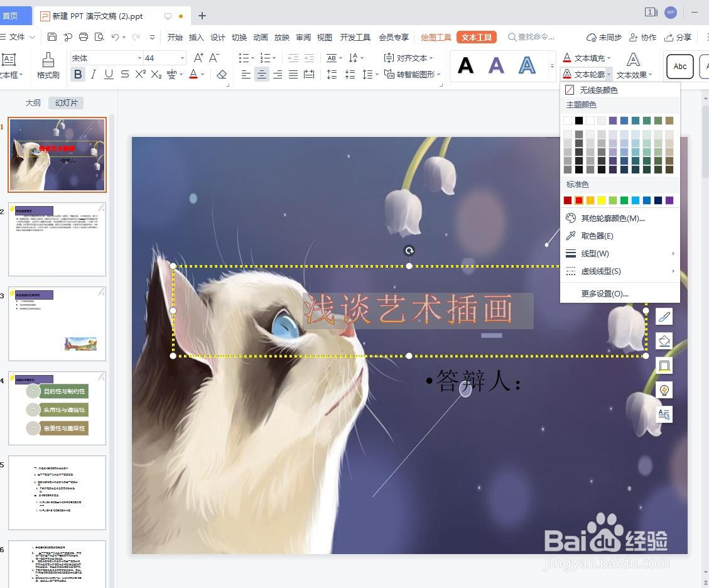
Task: Click the rotate handle above title box
Action: pos(409,251)
